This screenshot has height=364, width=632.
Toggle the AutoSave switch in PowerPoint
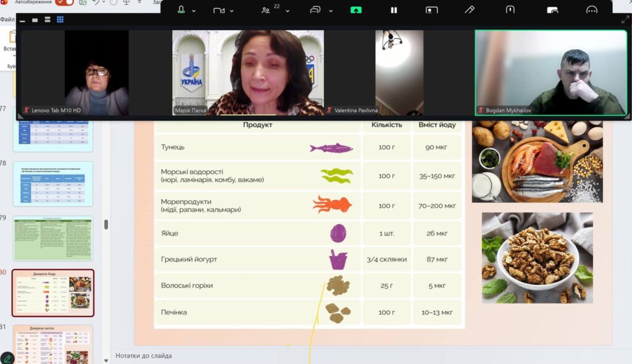64,2
